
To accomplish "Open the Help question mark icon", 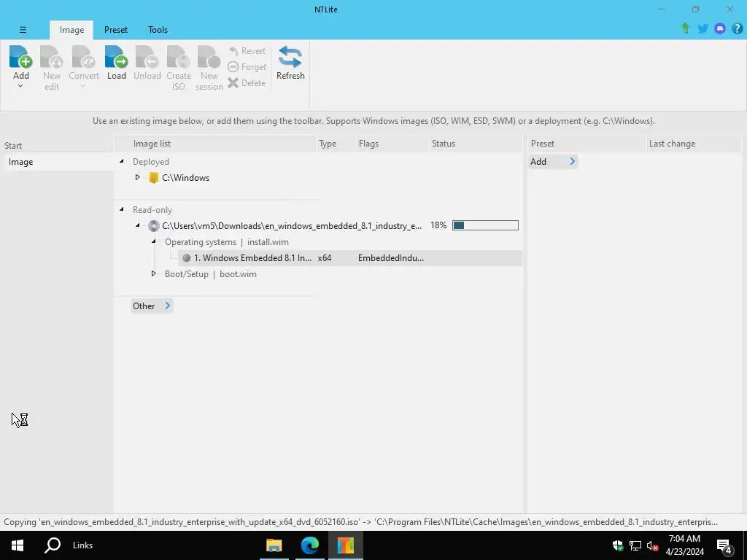I will 737,28.
